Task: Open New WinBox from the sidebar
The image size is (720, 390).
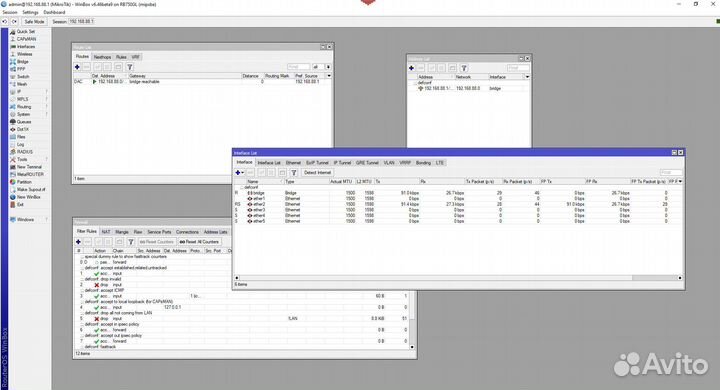Action: (x=28, y=197)
